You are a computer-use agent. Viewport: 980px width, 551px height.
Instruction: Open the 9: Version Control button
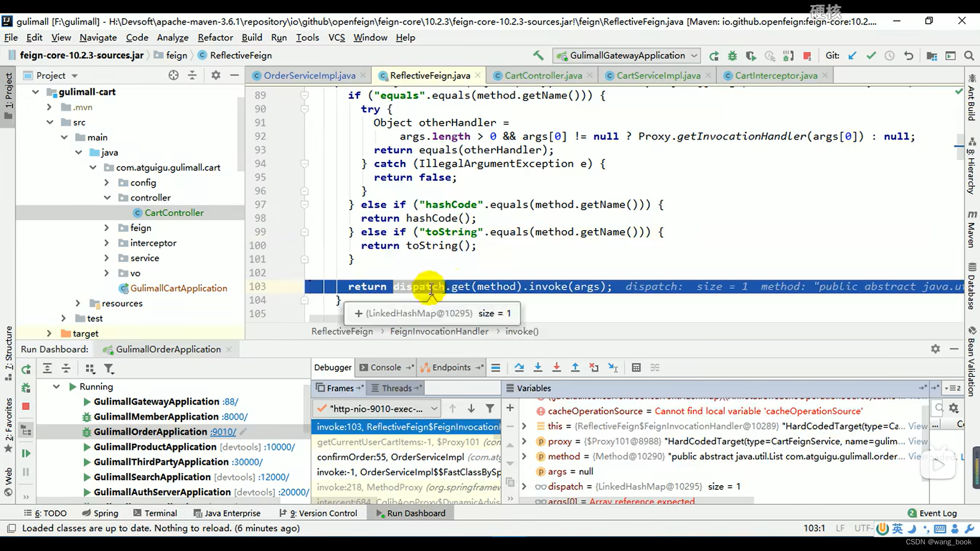318,513
